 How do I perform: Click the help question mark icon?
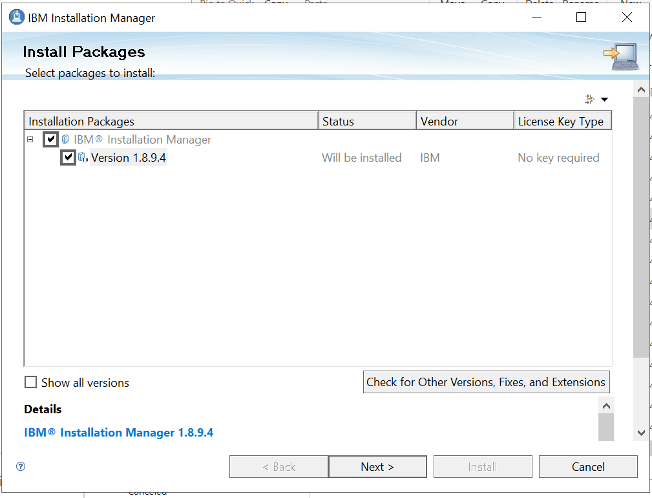tap(21, 466)
